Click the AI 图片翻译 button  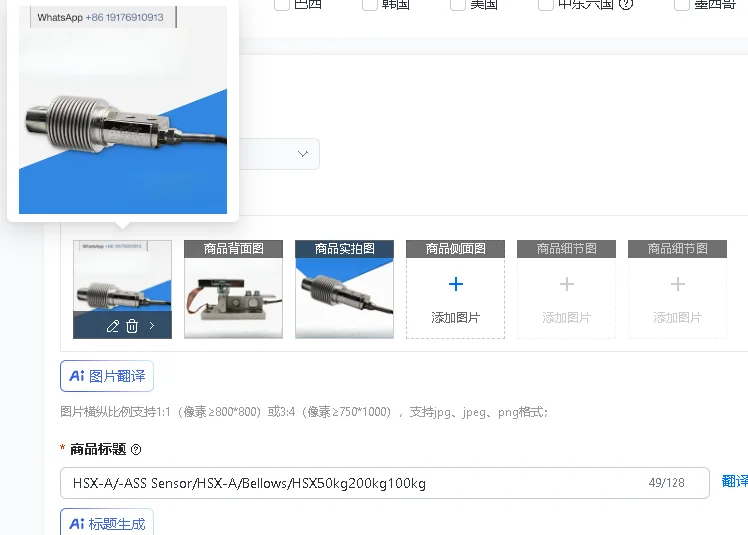point(107,376)
